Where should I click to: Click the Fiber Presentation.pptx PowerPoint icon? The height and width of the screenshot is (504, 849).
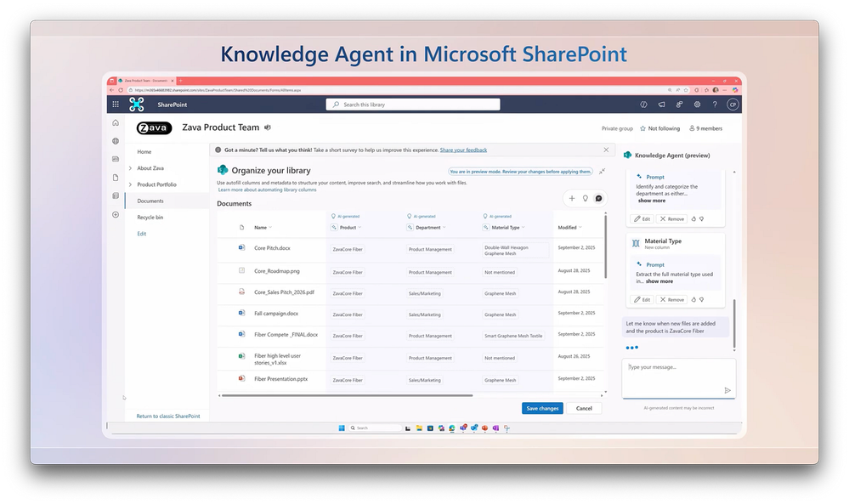pyautogui.click(x=241, y=378)
